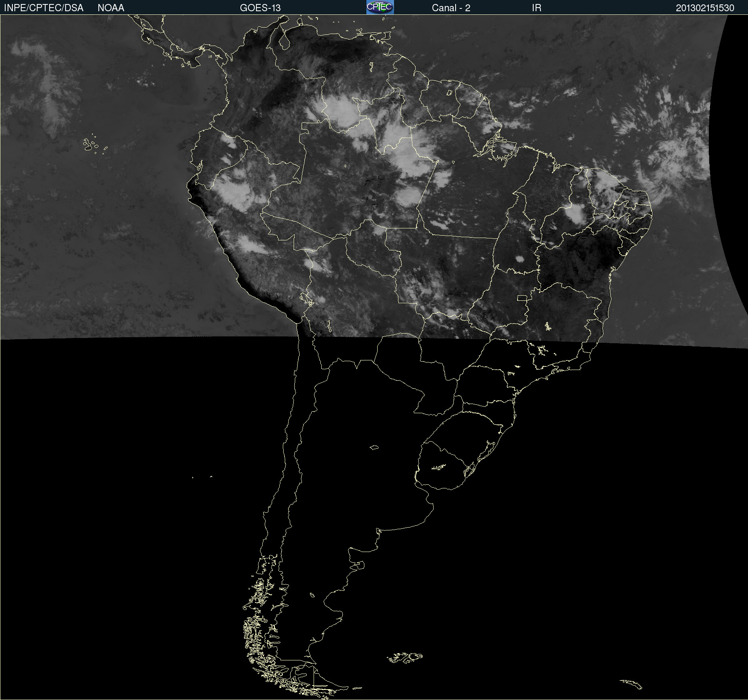Click the CPTEC logo in the header
Image resolution: width=748 pixels, height=700 pixels.
click(x=380, y=7)
